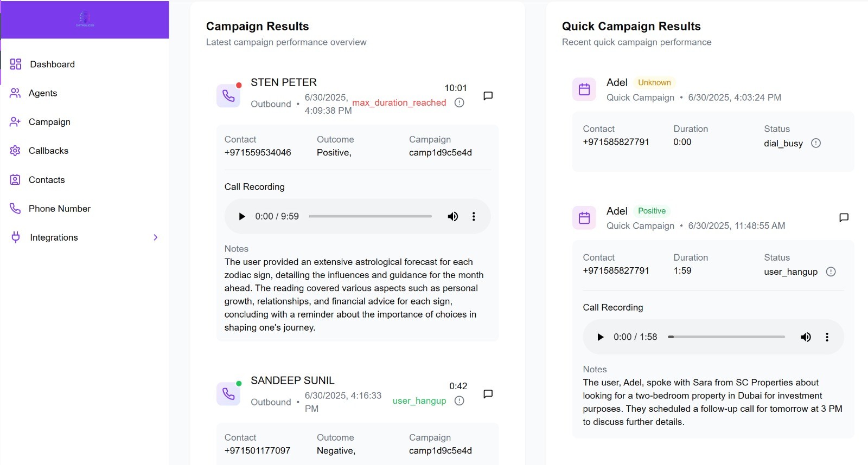Click calendar icon of Adel Unknown campaign
Image resolution: width=868 pixels, height=465 pixels.
584,89
